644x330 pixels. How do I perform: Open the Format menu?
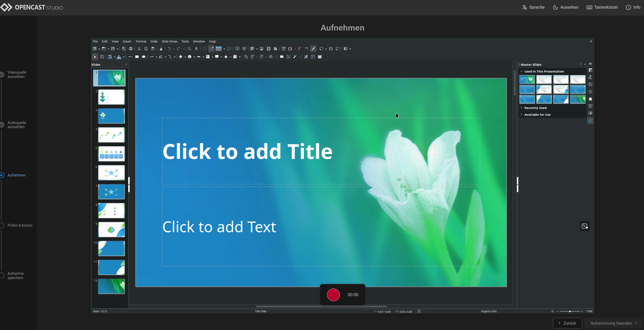click(141, 41)
